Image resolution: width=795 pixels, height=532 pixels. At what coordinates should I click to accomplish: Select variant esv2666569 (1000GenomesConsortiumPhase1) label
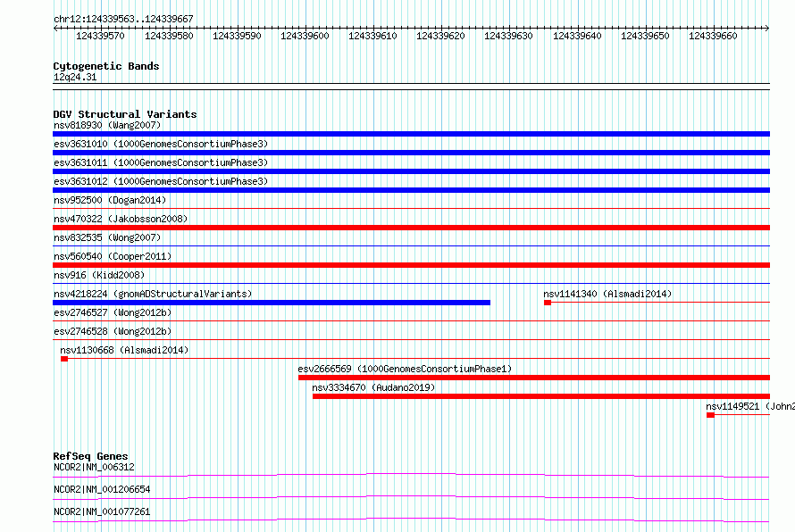point(405,369)
